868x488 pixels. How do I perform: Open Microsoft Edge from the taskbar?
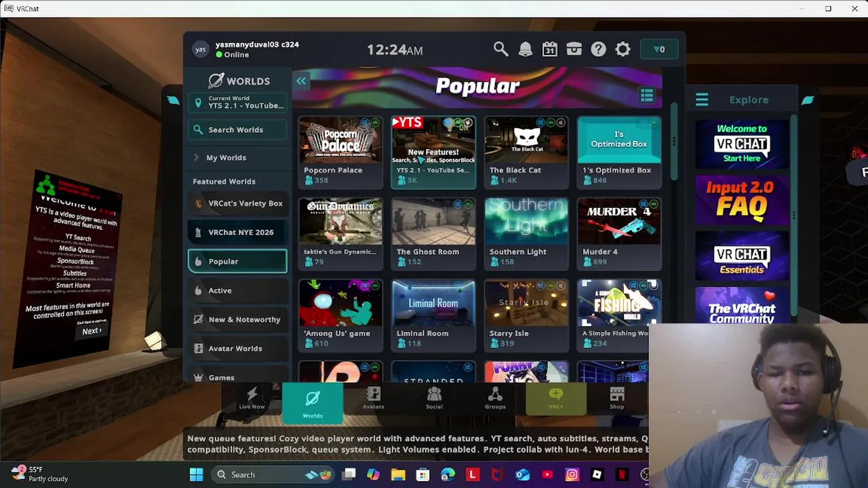coord(448,474)
